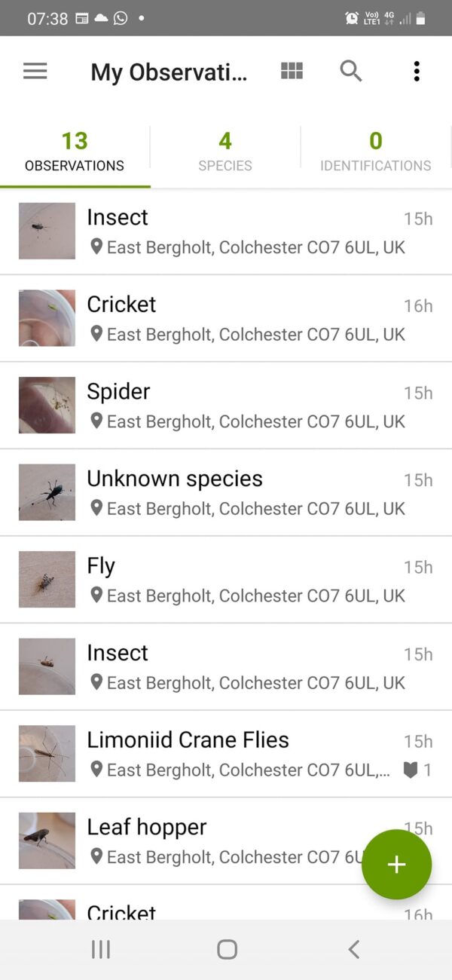This screenshot has height=980, width=452.
Task: Tap the location pin on the Fly entry
Action: 96,596
